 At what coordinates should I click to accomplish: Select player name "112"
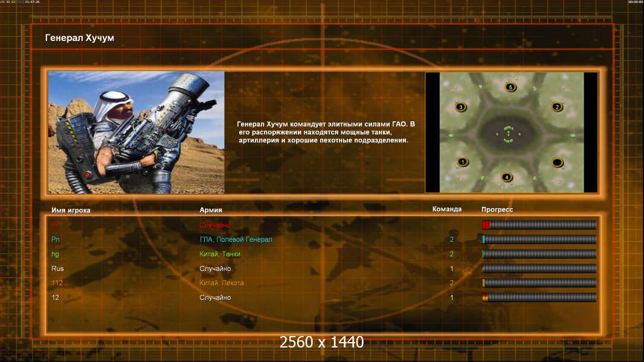57,283
